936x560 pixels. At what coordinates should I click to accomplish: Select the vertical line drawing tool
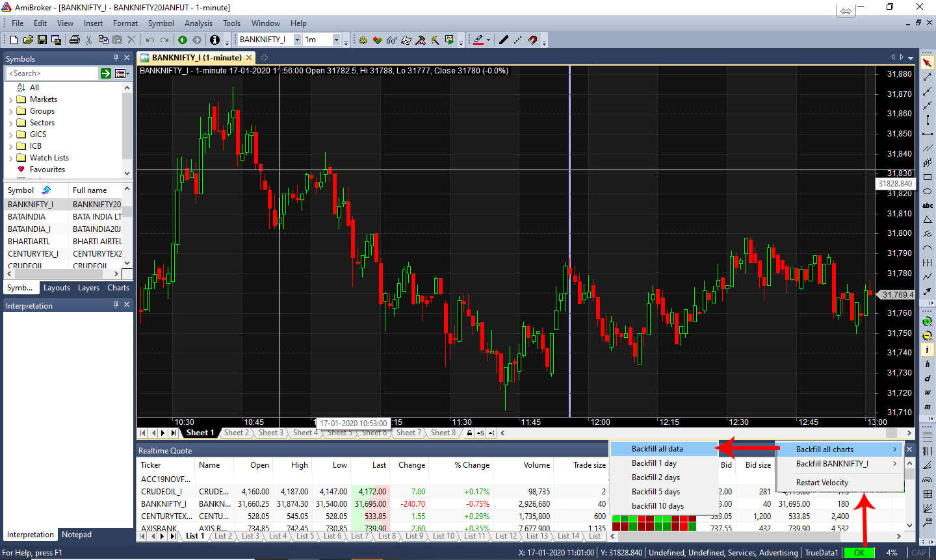tap(928, 120)
